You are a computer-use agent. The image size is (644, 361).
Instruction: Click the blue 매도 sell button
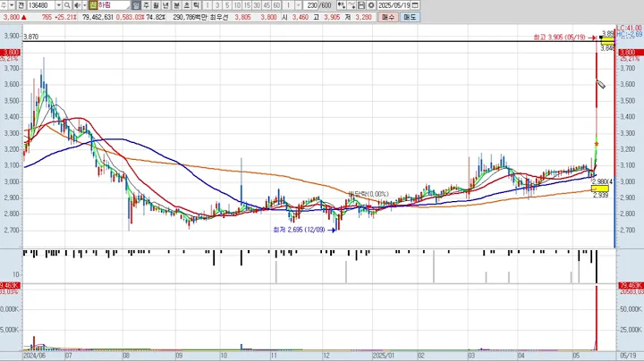[410, 17]
